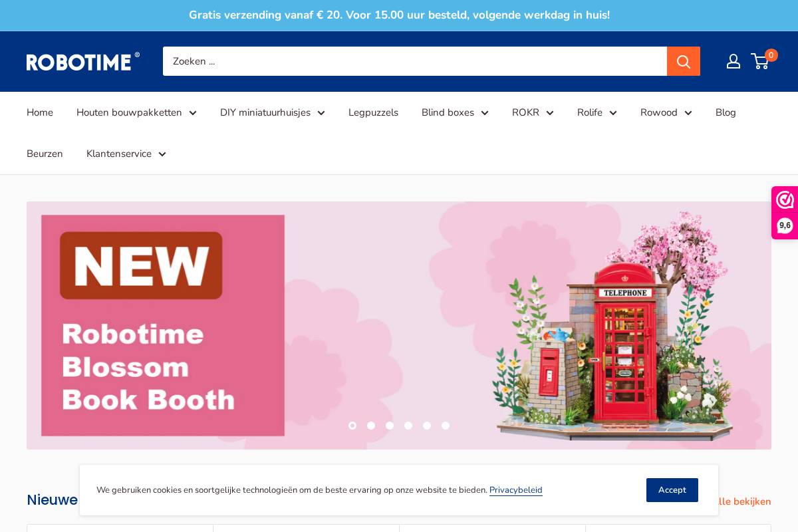This screenshot has width=798, height=532.
Task: Click the cart item count badge
Action: [771, 55]
